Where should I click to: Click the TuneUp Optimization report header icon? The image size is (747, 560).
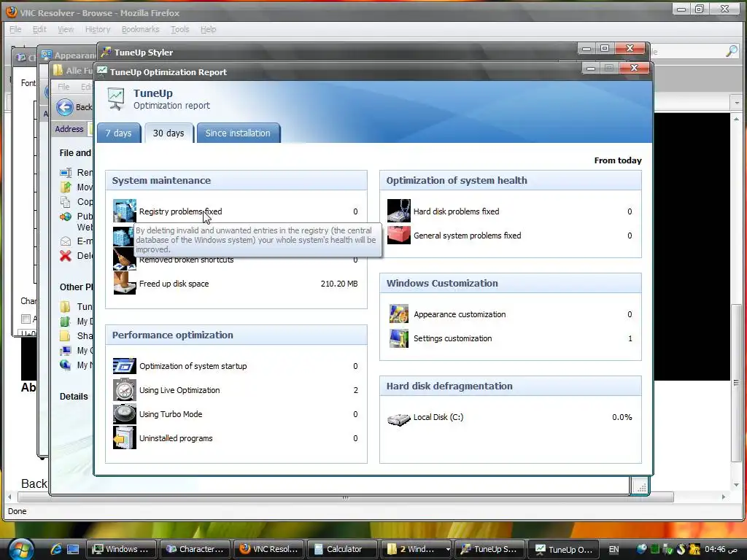(116, 99)
